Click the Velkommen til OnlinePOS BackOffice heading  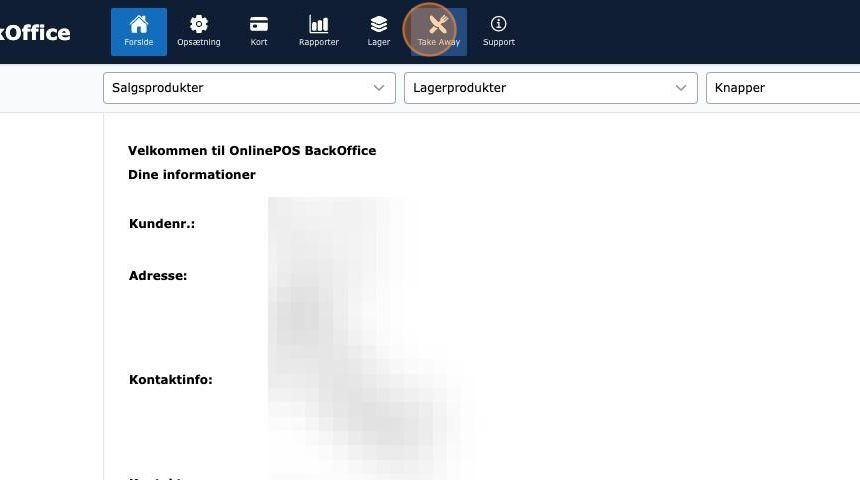252,151
